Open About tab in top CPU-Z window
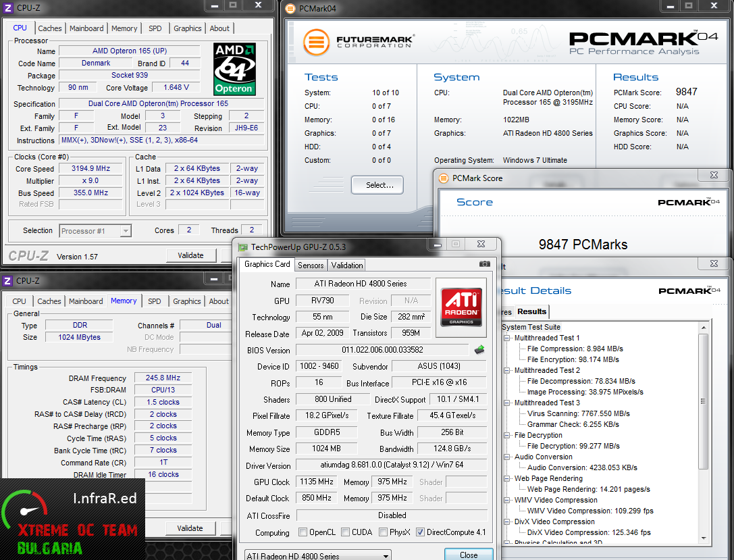Viewport: 734px width, 560px height. coord(219,28)
